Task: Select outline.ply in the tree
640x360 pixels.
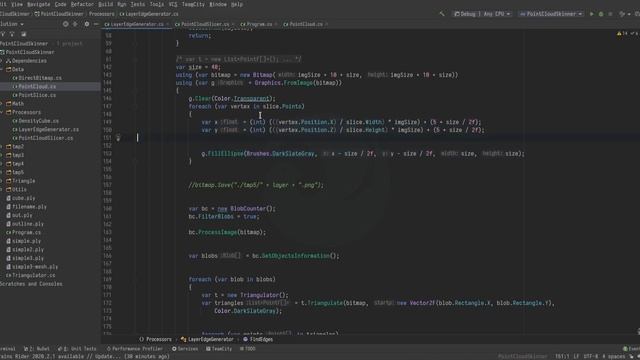Action: coord(24,224)
